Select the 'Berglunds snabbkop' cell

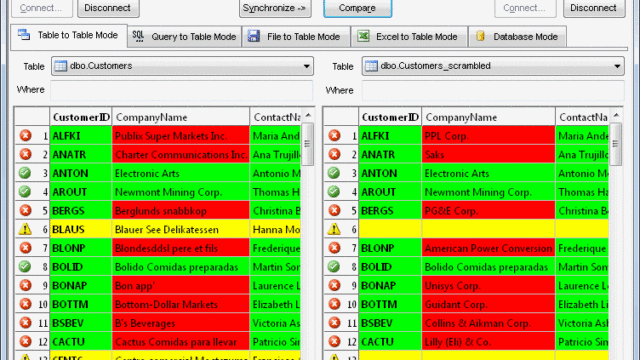coord(181,210)
